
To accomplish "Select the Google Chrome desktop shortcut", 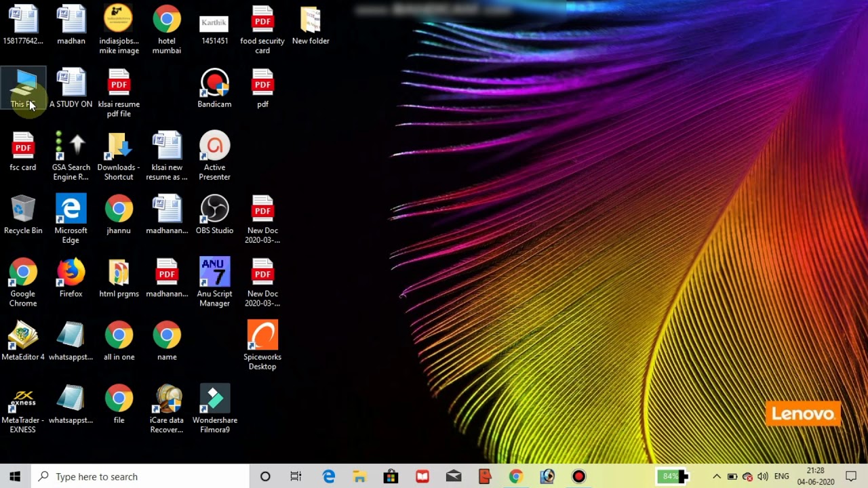I will [23, 283].
